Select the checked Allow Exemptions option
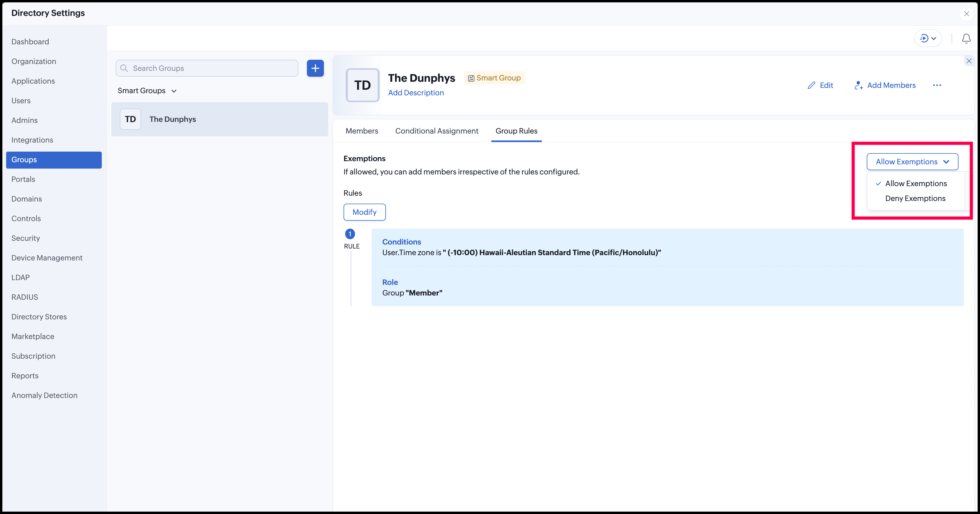 [916, 184]
